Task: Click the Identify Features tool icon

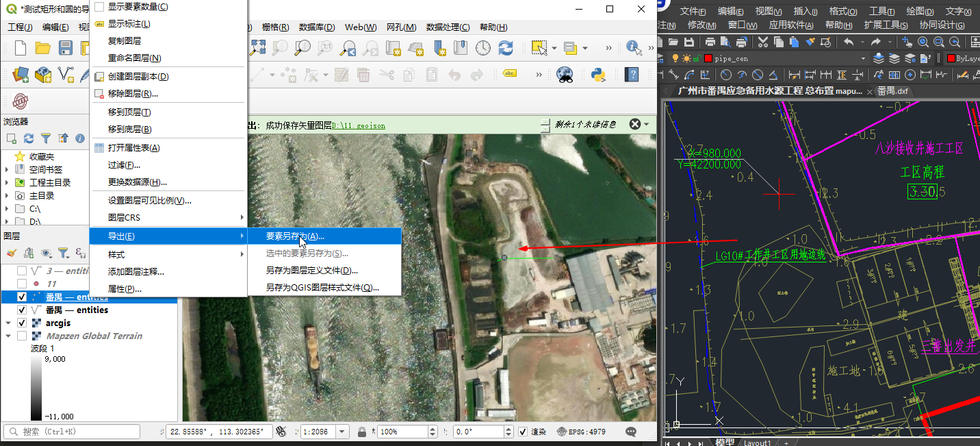Action: pyautogui.click(x=632, y=48)
